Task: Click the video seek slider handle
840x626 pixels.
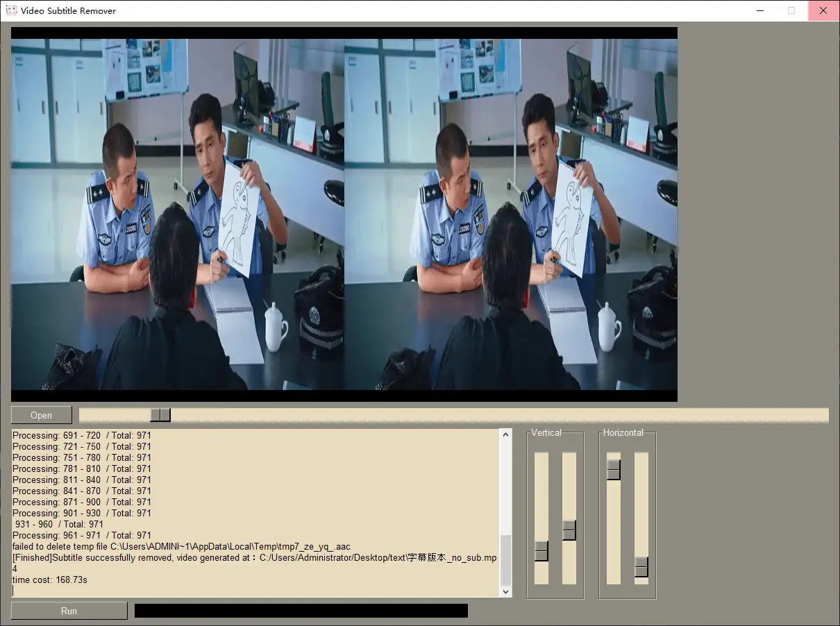Action: 160,415
